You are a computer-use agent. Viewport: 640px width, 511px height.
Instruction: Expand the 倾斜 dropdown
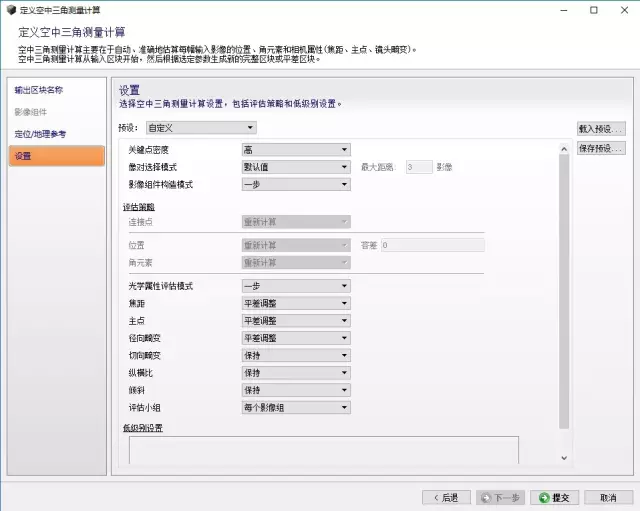pyautogui.click(x=296, y=390)
